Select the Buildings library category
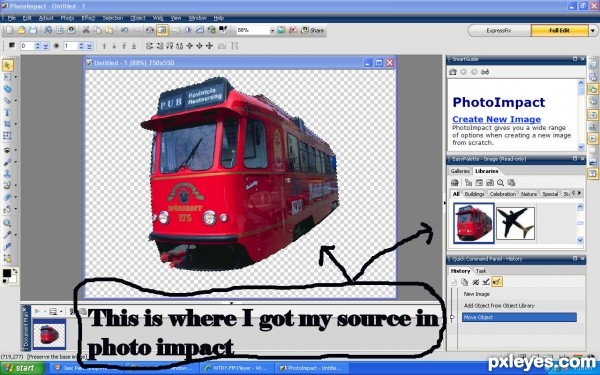The image size is (600, 375). pyautogui.click(x=474, y=194)
